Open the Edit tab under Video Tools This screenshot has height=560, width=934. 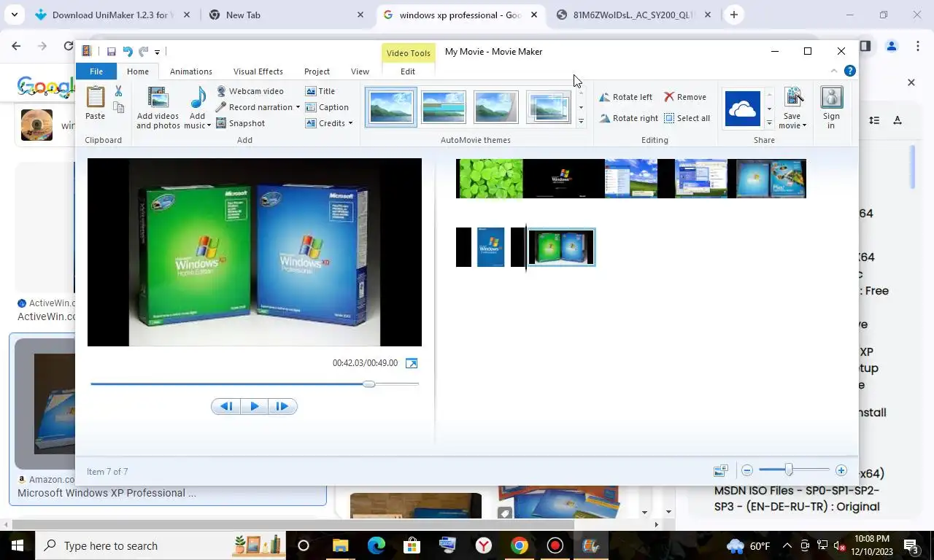pos(408,71)
